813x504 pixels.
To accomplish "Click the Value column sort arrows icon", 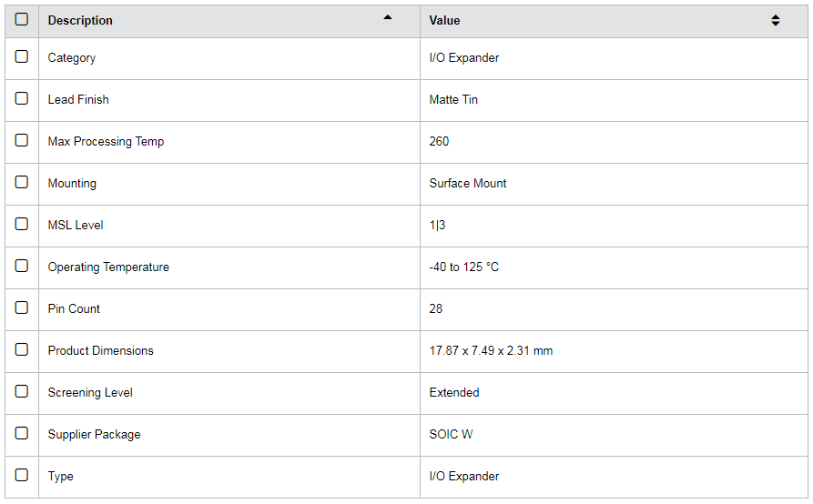I will (775, 20).
